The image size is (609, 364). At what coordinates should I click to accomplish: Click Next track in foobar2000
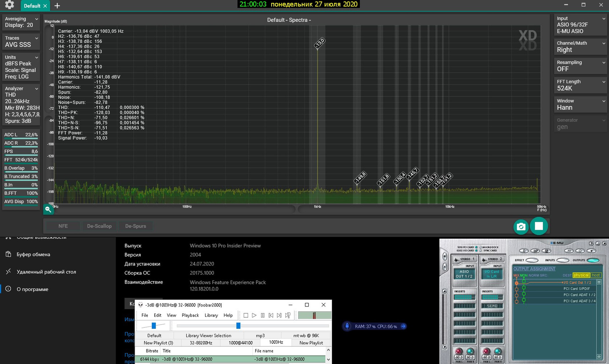[x=279, y=315]
